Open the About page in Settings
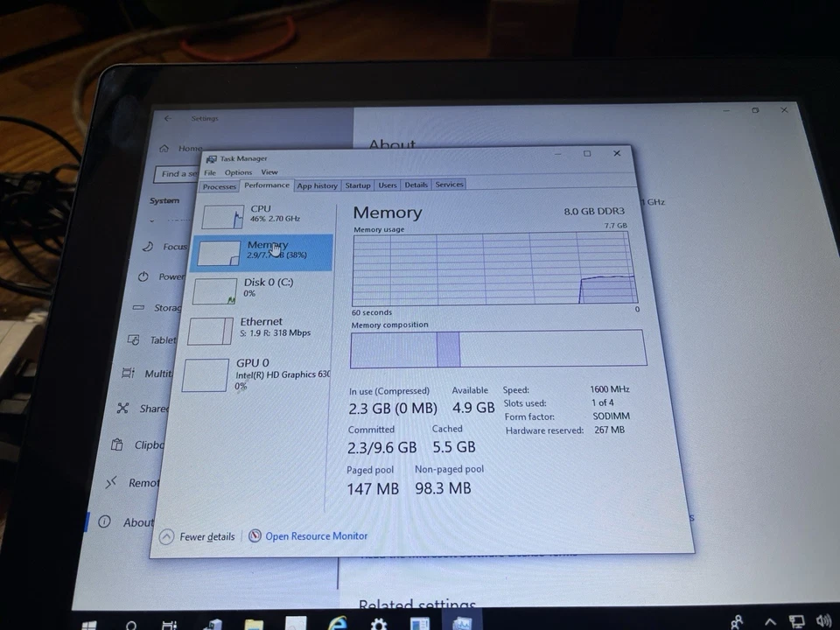 [138, 522]
